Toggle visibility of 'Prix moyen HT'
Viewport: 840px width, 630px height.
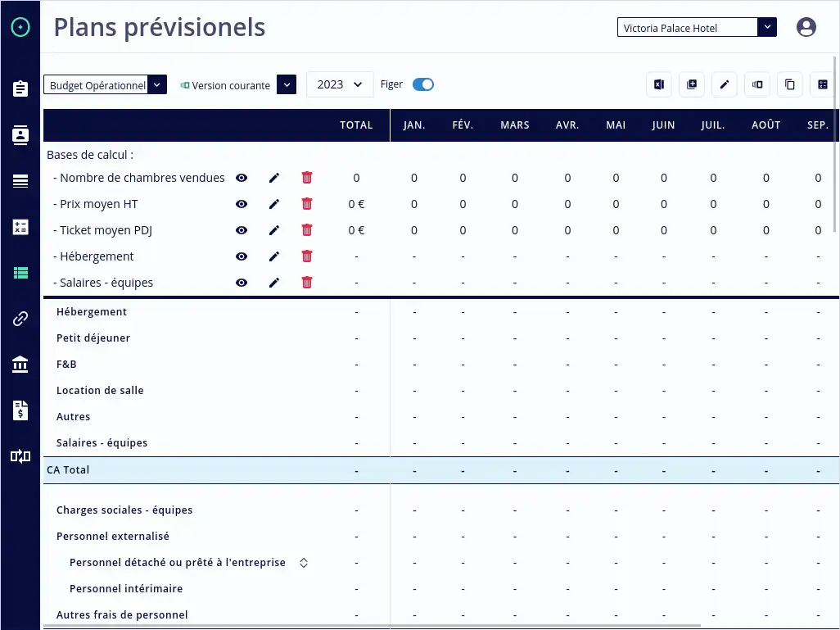[241, 203]
